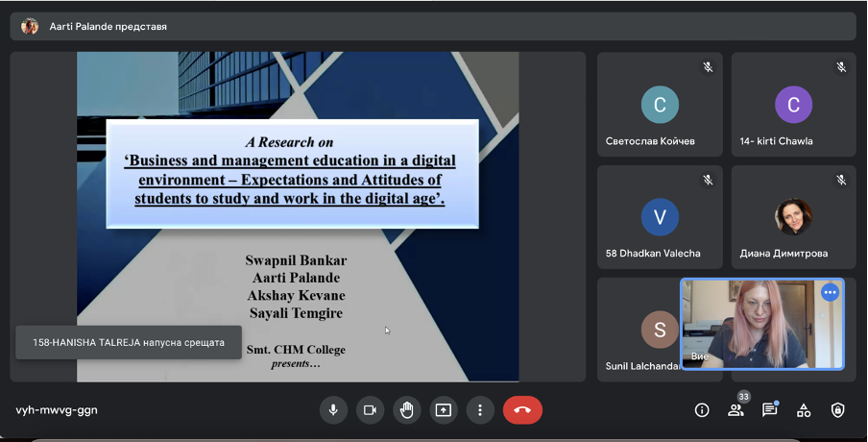Click the HANISHA TALREJA left-meeting notification
Viewport: 868px width, 442px height.
(x=129, y=342)
